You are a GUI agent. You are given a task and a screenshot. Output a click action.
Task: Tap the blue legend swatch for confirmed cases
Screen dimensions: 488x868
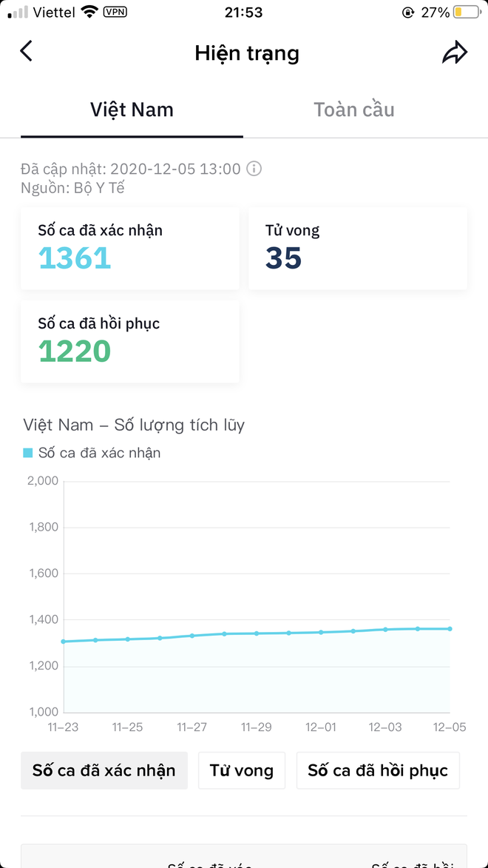28,453
